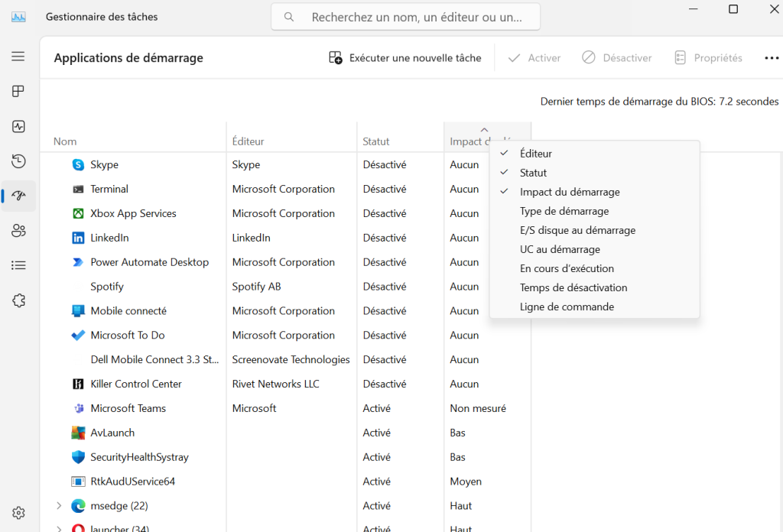Open the Users page icon in sidebar
The height and width of the screenshot is (532, 783).
pos(18,231)
